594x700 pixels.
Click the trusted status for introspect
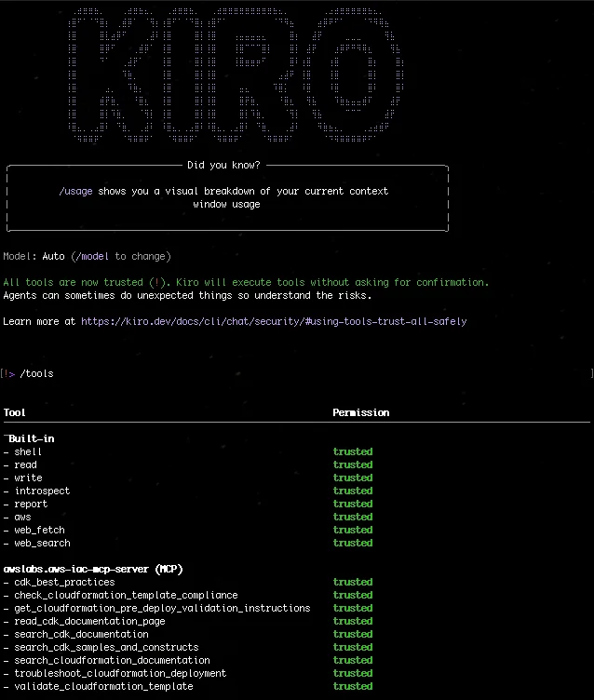click(353, 491)
